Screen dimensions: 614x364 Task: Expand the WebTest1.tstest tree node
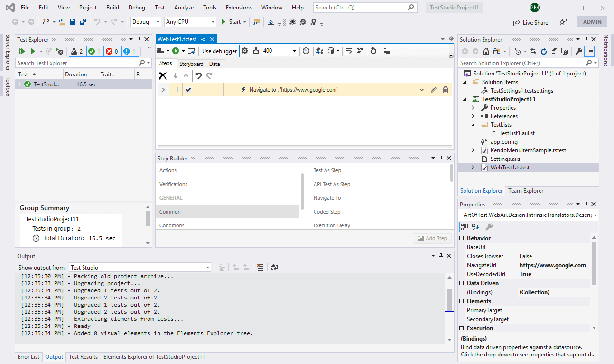473,168
